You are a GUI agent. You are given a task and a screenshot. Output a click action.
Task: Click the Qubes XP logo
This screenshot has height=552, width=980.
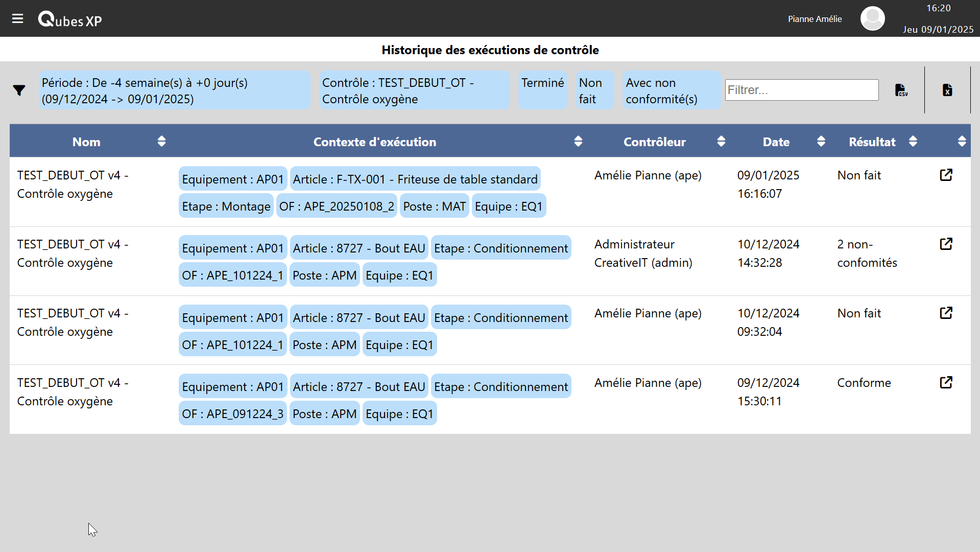pos(70,19)
